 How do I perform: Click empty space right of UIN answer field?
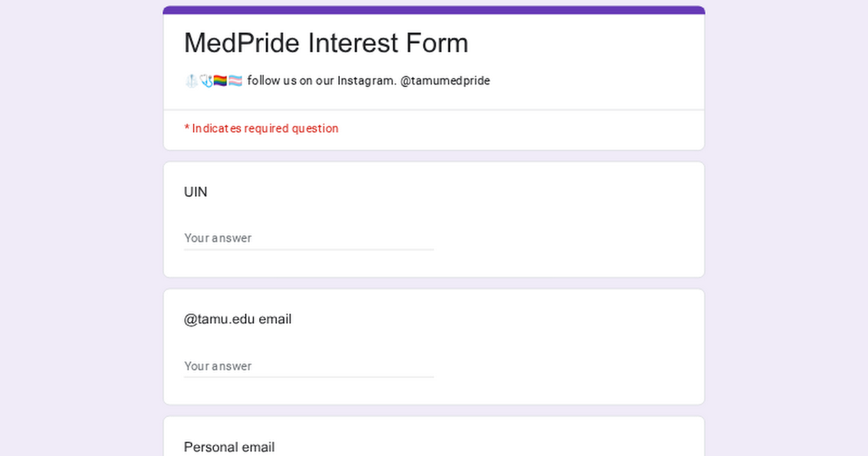(564, 238)
